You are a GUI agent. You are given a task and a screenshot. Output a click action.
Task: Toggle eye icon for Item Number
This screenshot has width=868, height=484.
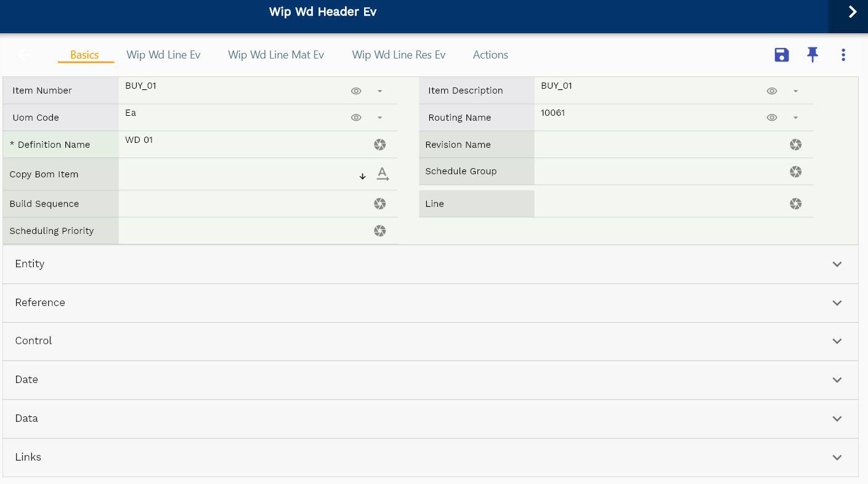pos(356,91)
